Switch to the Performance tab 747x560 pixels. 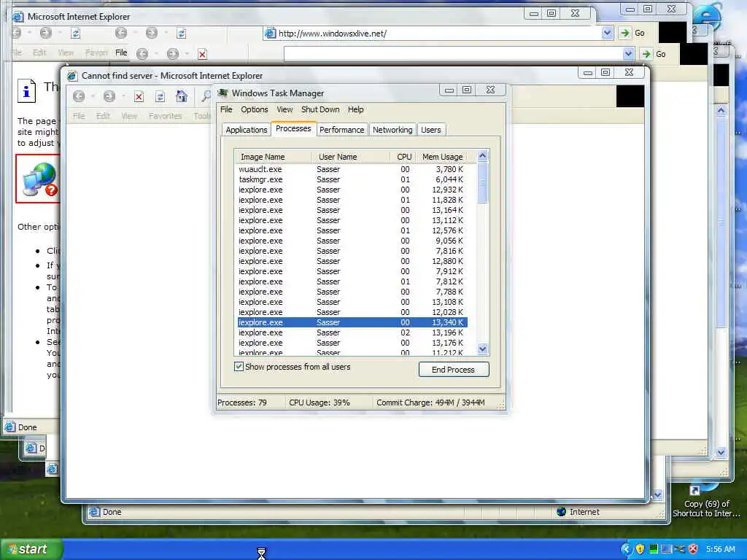click(x=341, y=130)
